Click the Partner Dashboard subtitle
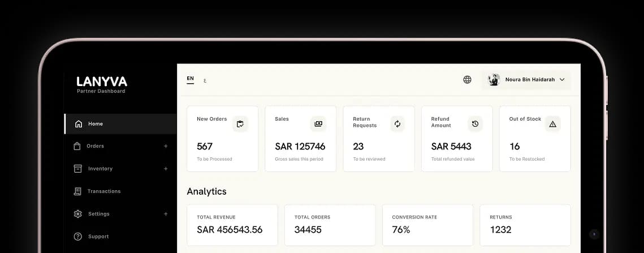 tap(101, 91)
